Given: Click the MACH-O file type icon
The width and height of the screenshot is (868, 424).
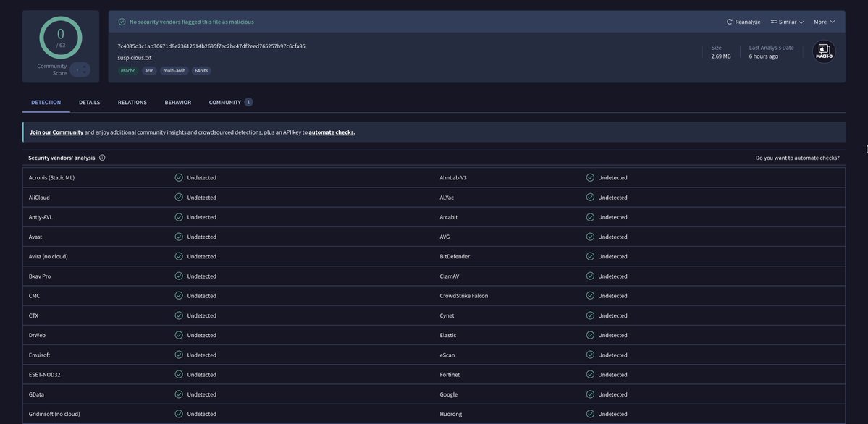Looking at the screenshot, I should [x=824, y=51].
